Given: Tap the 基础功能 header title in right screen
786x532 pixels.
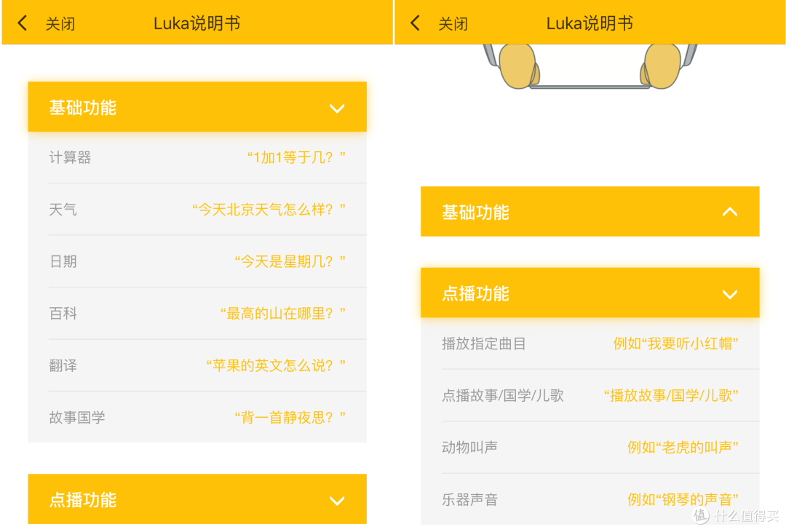Looking at the screenshot, I should click(x=476, y=212).
